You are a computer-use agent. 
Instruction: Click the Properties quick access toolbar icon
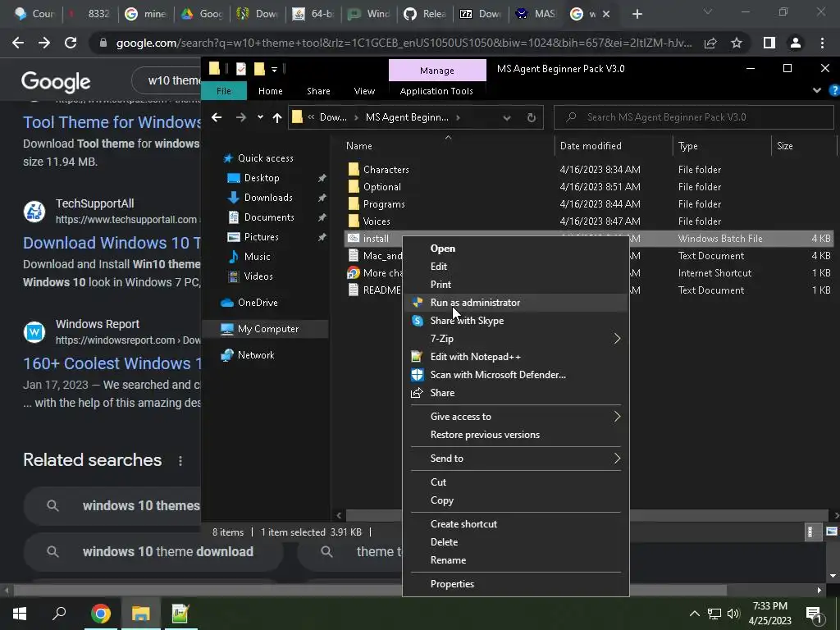point(241,69)
